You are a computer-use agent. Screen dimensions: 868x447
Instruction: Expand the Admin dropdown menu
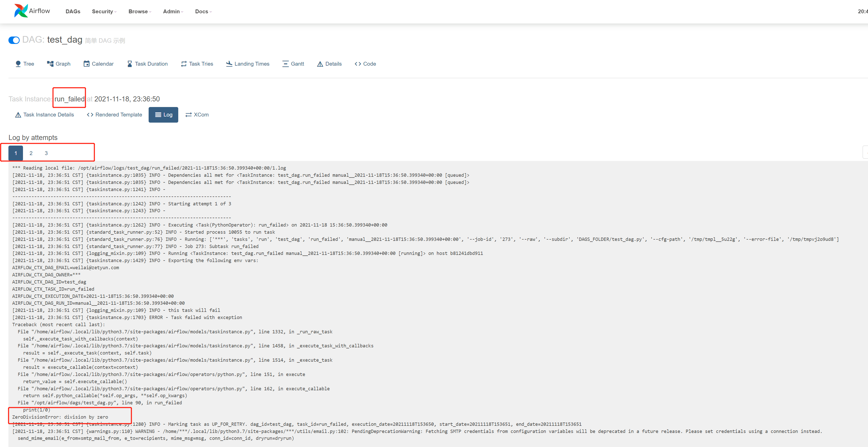click(173, 11)
